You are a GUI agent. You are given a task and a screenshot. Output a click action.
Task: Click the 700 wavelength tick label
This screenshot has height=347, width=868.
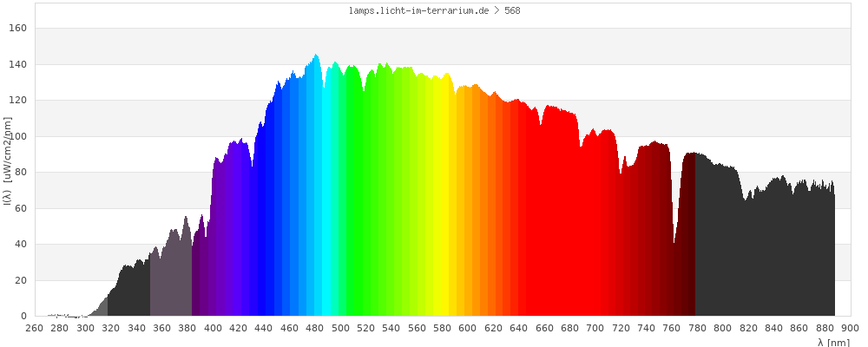pyautogui.click(x=595, y=328)
